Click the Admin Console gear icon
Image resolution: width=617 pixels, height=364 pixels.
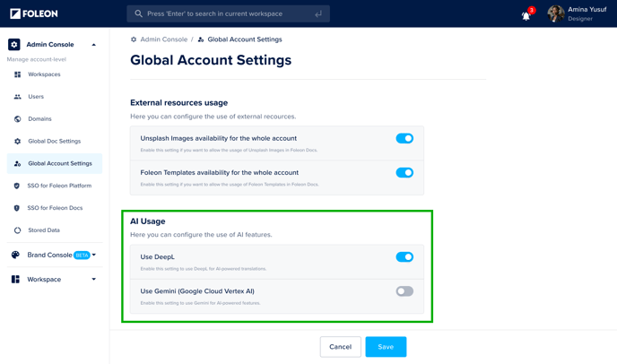(x=14, y=45)
